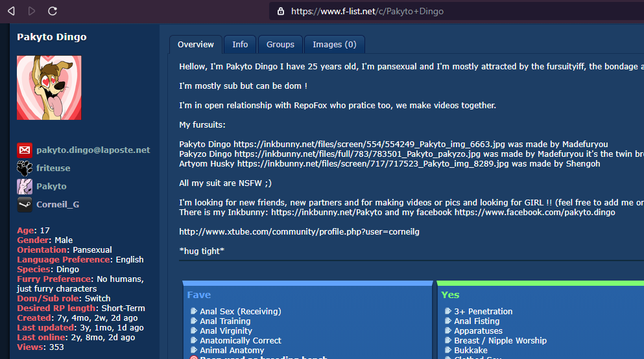
Task: Open the laposte.net email contact link
Action: [x=93, y=150]
